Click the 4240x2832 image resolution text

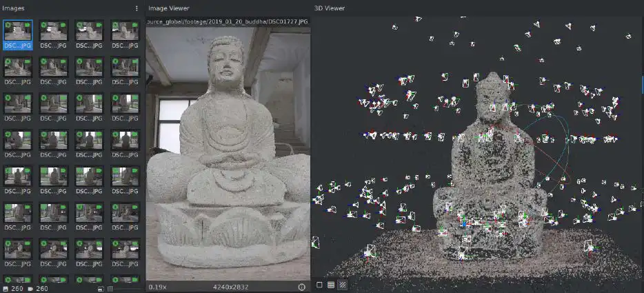coord(231,287)
